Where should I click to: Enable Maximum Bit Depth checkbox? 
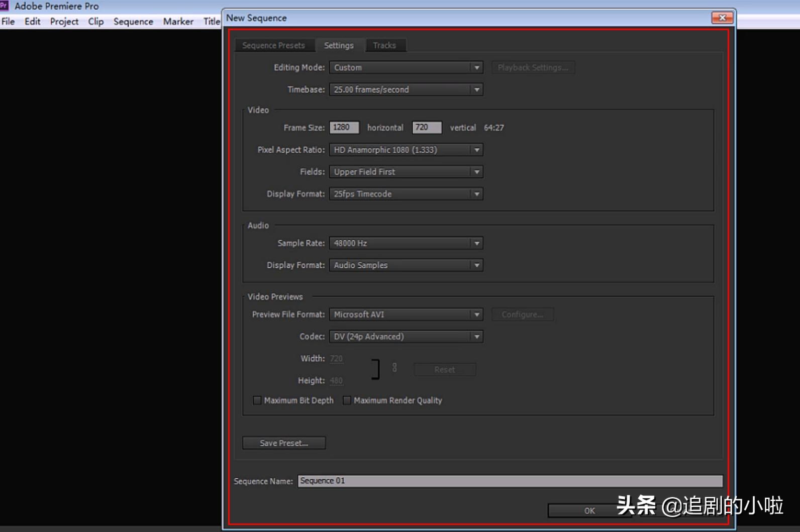click(x=257, y=400)
